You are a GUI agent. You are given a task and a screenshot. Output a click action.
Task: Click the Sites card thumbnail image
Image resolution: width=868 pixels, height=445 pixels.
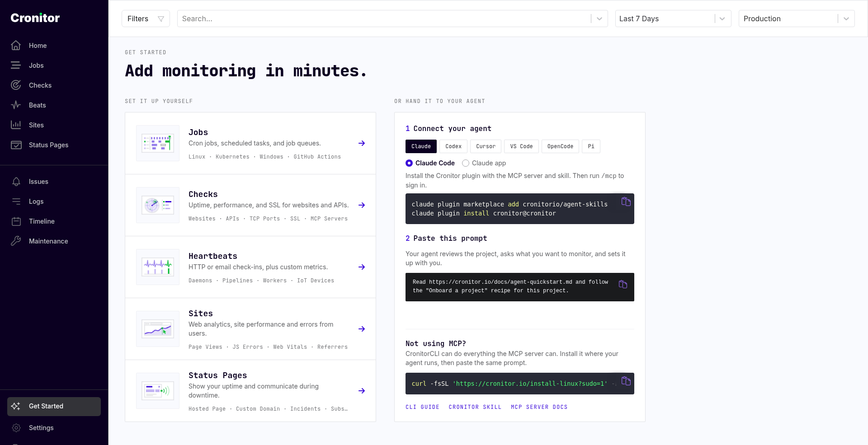point(158,329)
